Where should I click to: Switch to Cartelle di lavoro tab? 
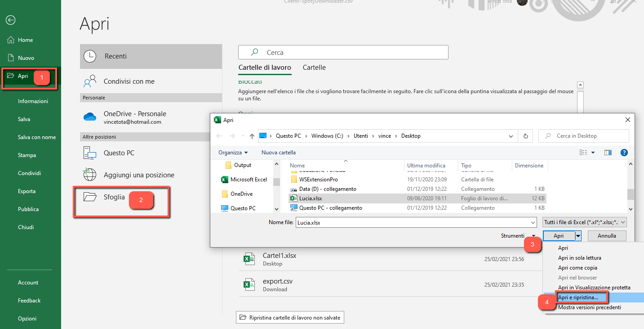(265, 68)
